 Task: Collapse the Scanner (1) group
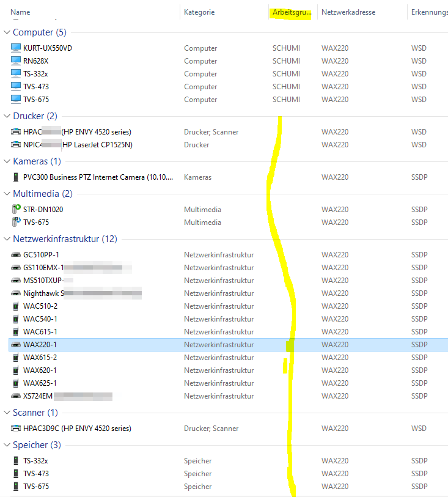(x=7, y=413)
